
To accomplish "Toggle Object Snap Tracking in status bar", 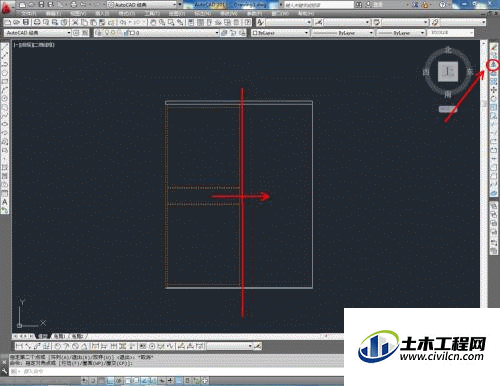I will [x=144, y=380].
